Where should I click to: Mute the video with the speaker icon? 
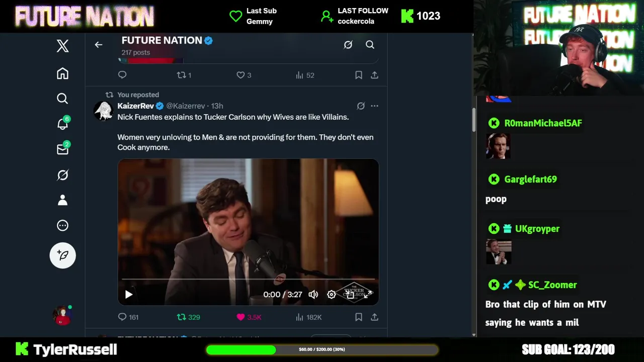[313, 295]
